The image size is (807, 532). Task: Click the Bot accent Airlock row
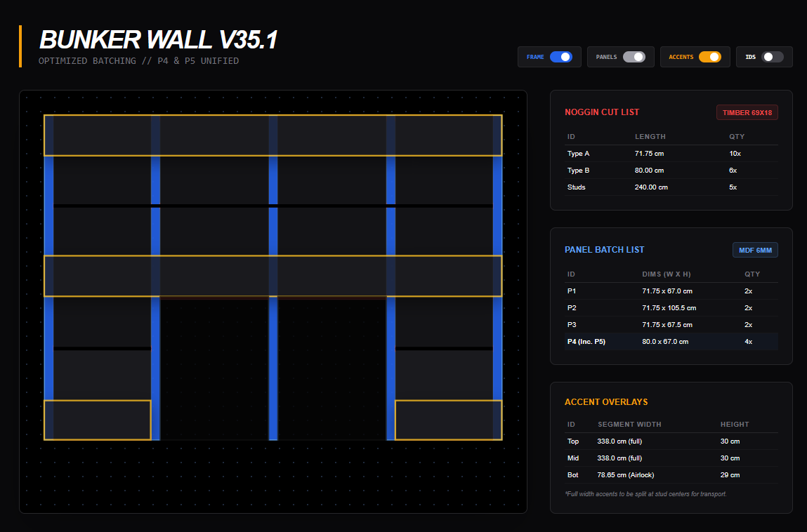click(x=671, y=475)
